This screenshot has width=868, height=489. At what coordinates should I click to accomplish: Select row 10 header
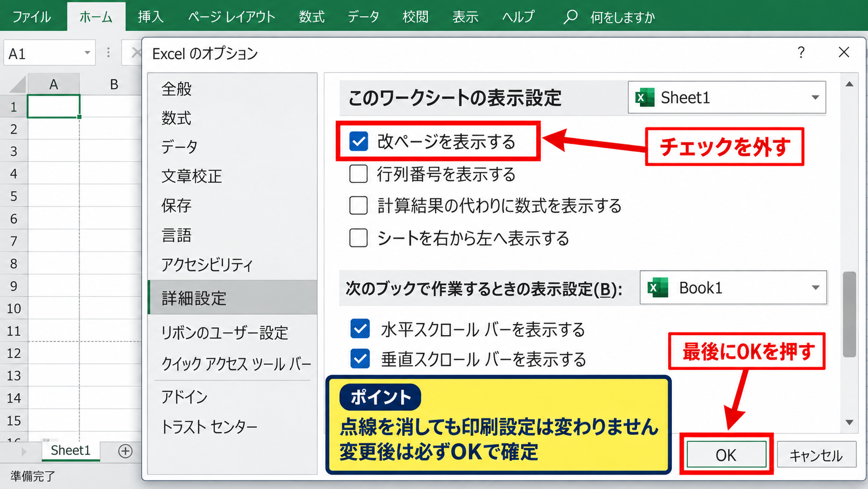13,308
